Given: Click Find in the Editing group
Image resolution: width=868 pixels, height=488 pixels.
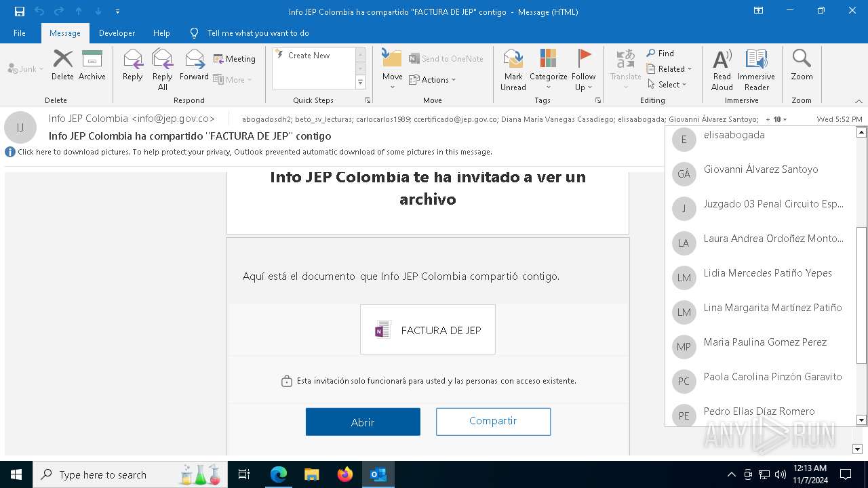Looking at the screenshot, I should (x=660, y=53).
